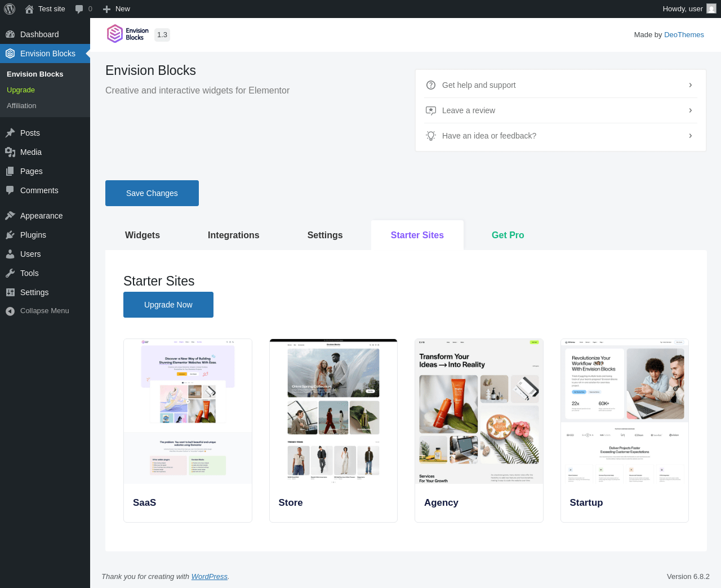Open the WordPress footer link
The image size is (721, 588).
(210, 576)
